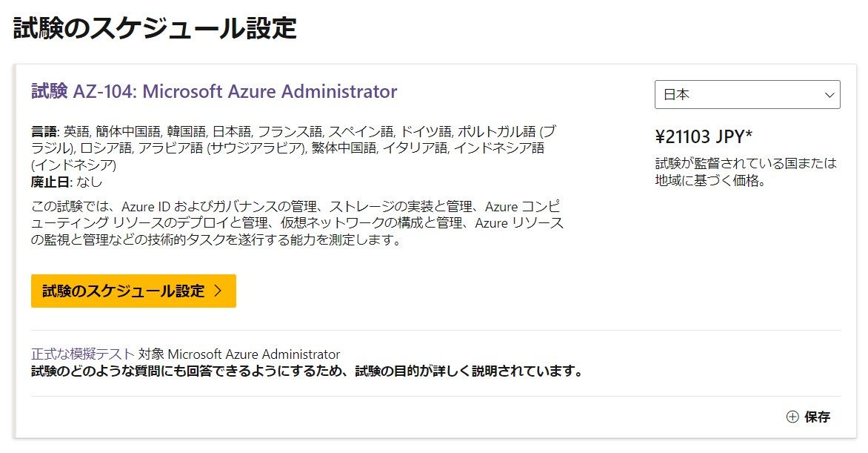Image resolution: width=868 pixels, height=453 pixels.
Task: Click the 保存 save button
Action: click(817, 417)
